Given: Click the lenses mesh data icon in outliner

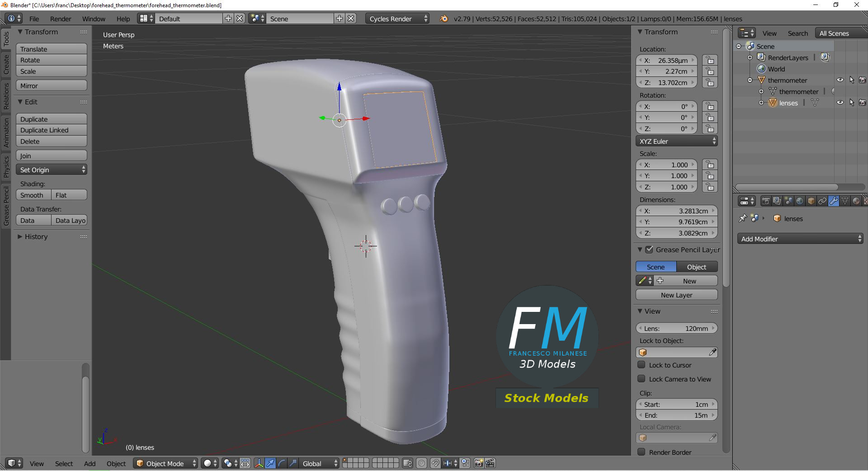Looking at the screenshot, I should pos(815,103).
